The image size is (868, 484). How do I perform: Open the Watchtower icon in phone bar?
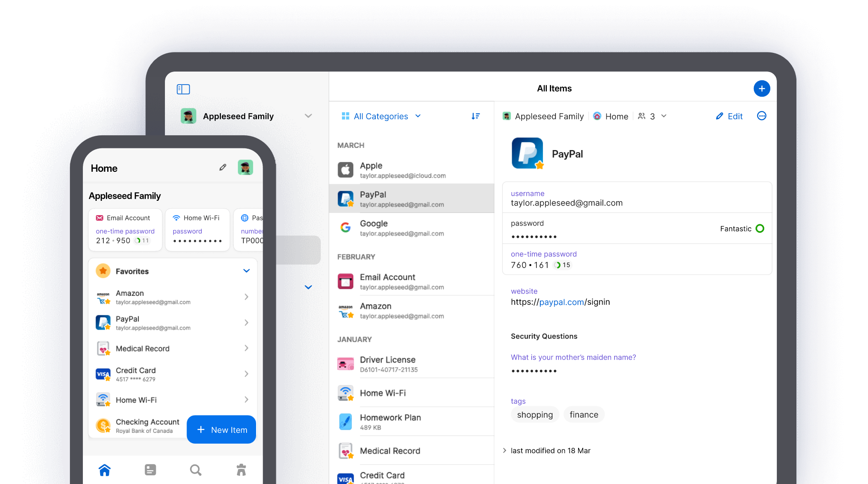pyautogui.click(x=241, y=470)
